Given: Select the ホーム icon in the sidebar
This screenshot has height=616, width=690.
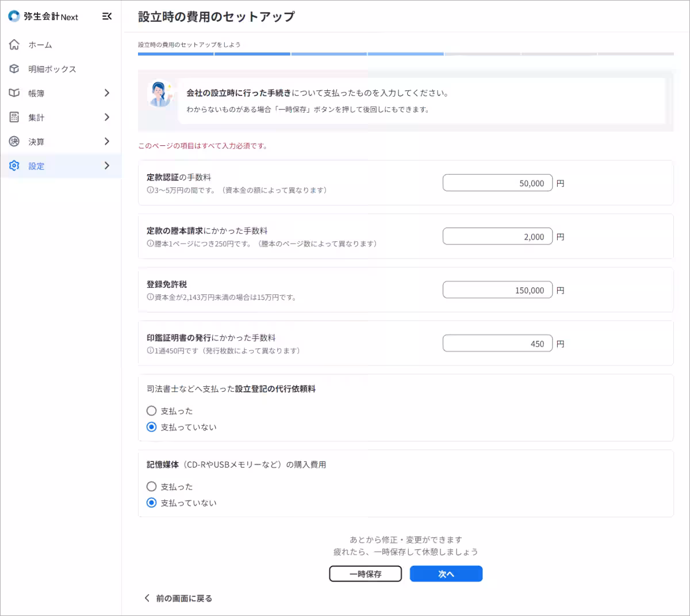Looking at the screenshot, I should (x=13, y=44).
